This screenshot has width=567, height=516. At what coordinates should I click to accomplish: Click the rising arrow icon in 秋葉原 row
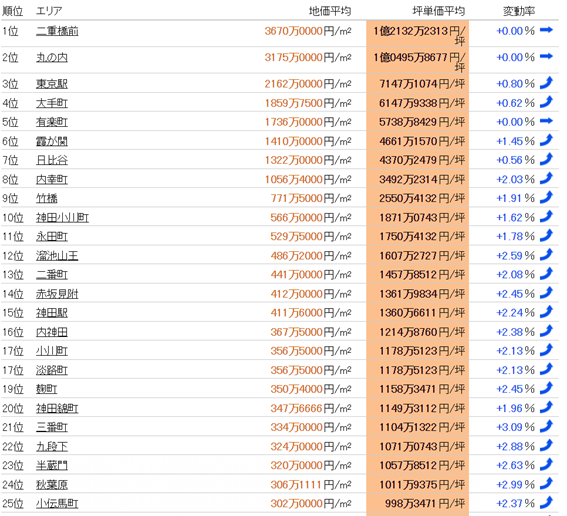coord(546,483)
